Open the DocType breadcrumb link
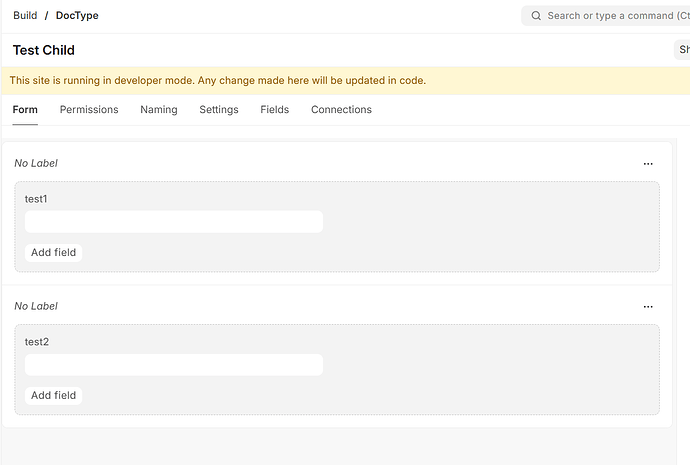 (x=77, y=16)
